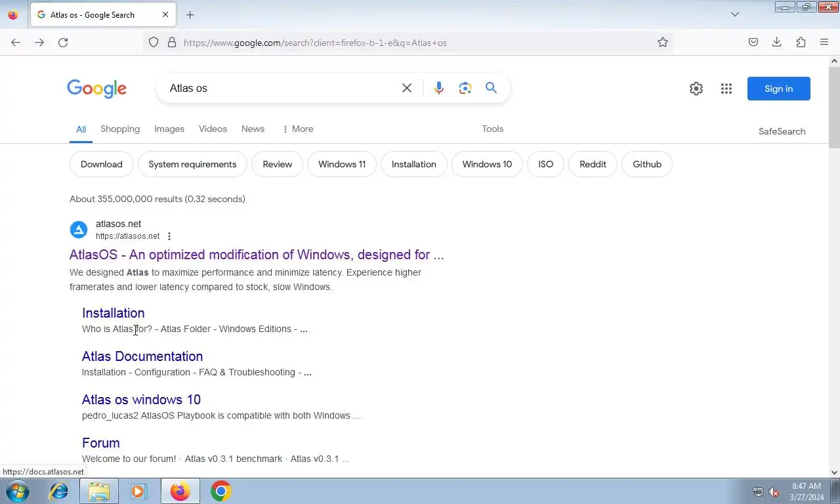
Task: Apply the Github filter chip
Action: point(647,164)
